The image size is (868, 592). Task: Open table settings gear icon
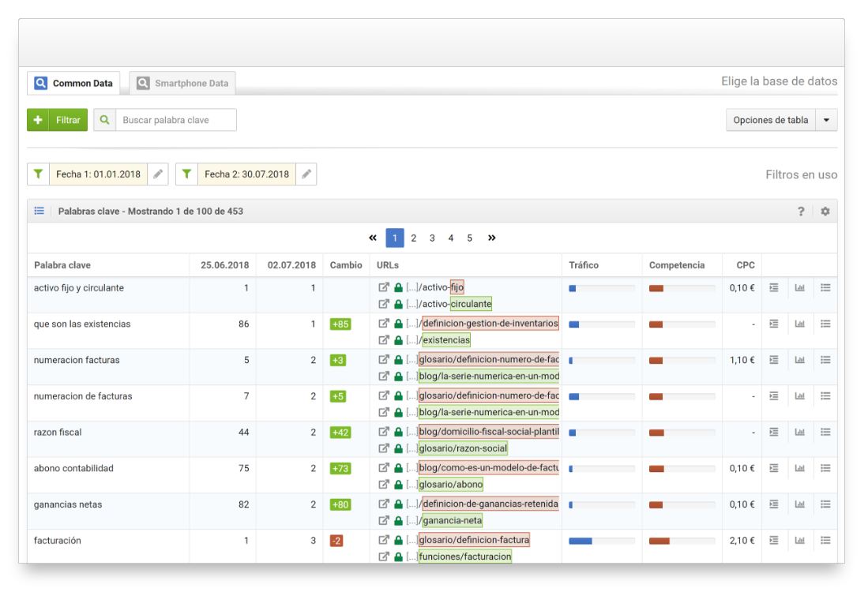(825, 212)
